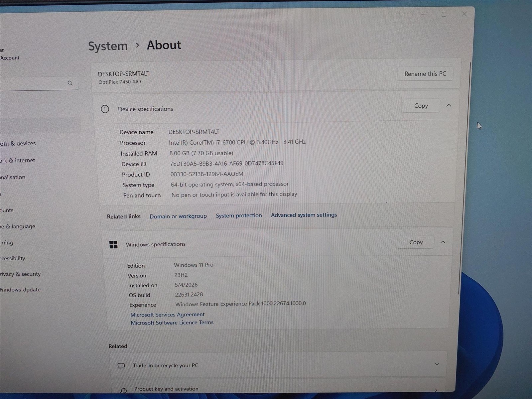Minimize the Settings window

click(424, 14)
